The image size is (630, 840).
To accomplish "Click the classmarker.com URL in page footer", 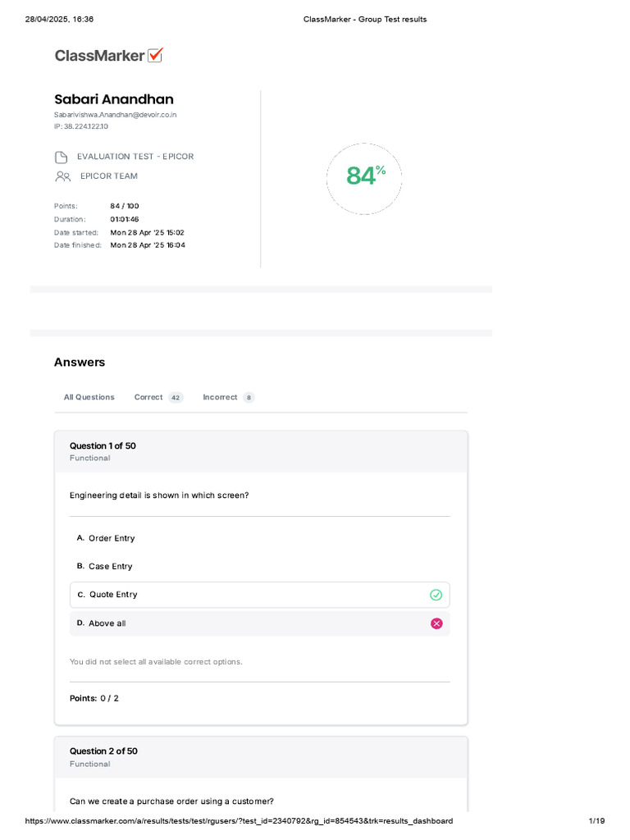I will click(x=239, y=820).
